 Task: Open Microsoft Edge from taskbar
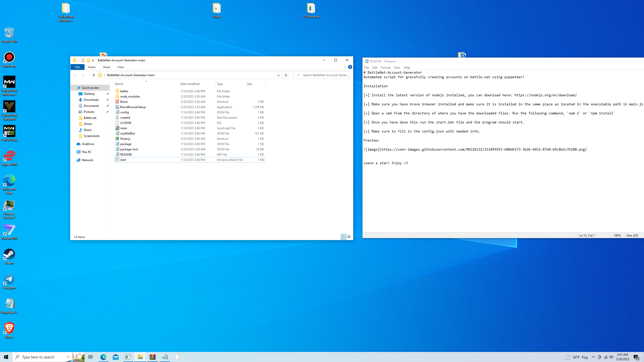103,357
